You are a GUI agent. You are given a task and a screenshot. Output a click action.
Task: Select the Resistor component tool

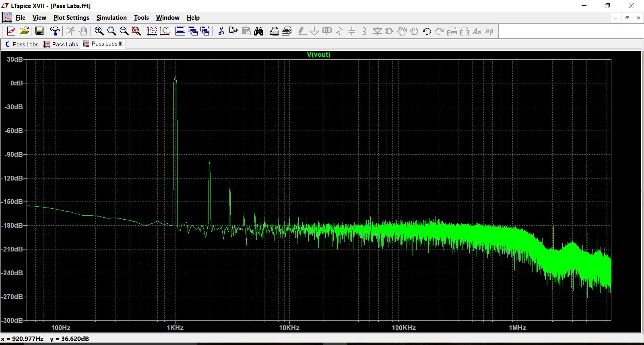(340, 31)
